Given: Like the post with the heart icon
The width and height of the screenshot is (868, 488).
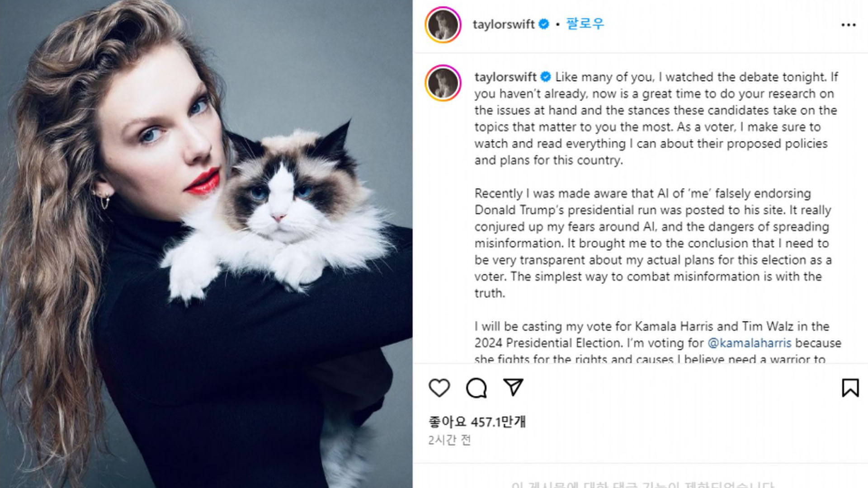Looking at the screenshot, I should pyautogui.click(x=439, y=388).
